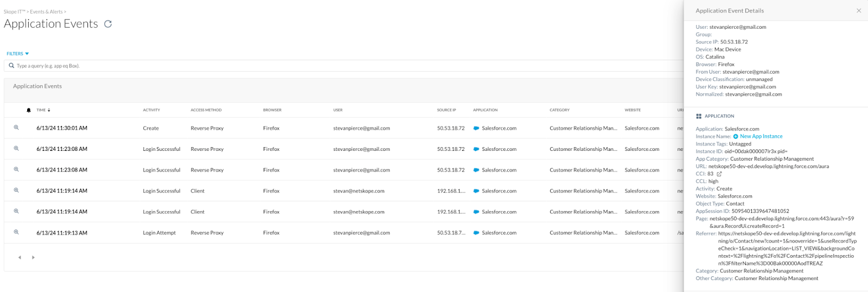
Task: Click Reverse Proxy in Create row
Action: click(x=207, y=129)
